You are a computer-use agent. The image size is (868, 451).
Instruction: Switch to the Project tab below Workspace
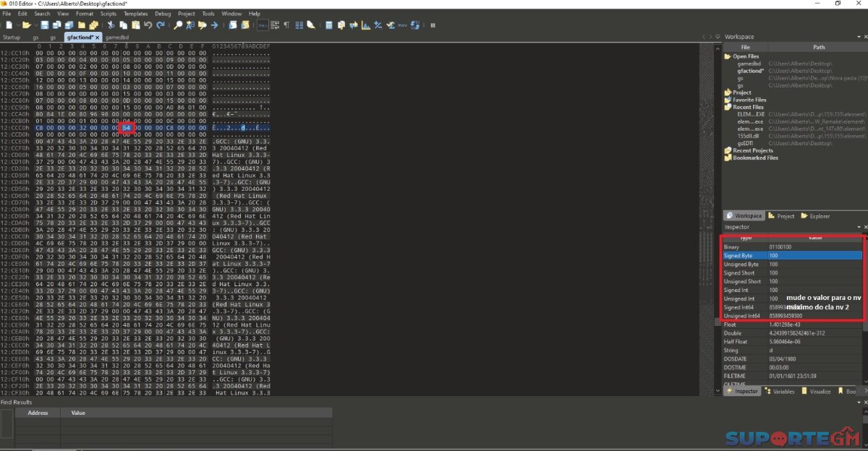(x=781, y=216)
